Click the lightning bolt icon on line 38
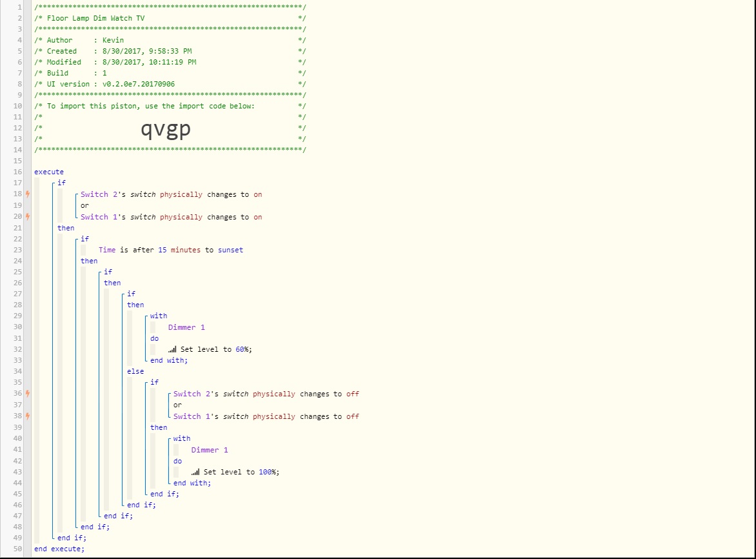This screenshot has width=756, height=559. (x=28, y=416)
